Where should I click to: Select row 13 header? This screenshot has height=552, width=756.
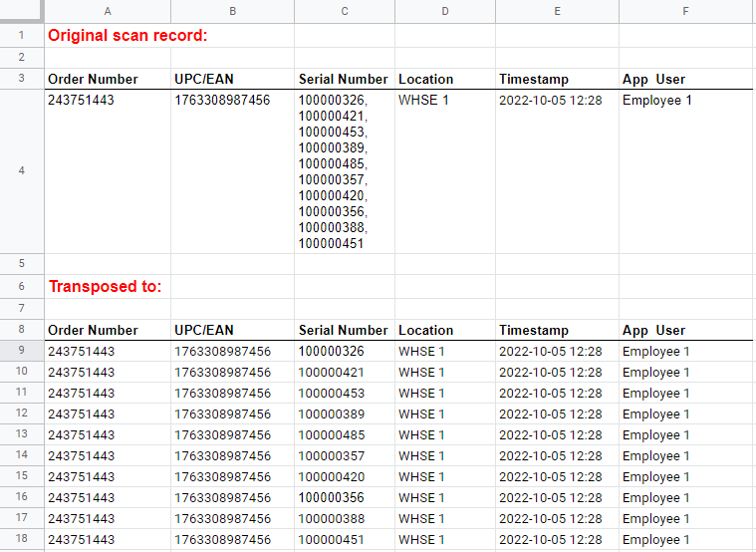22,433
